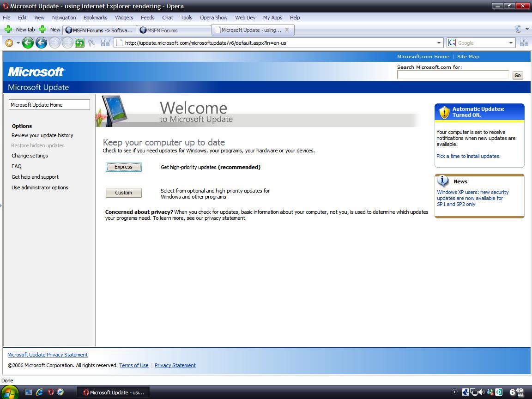Open the Opera Show menu
This screenshot has height=399, width=532.
tap(214, 18)
